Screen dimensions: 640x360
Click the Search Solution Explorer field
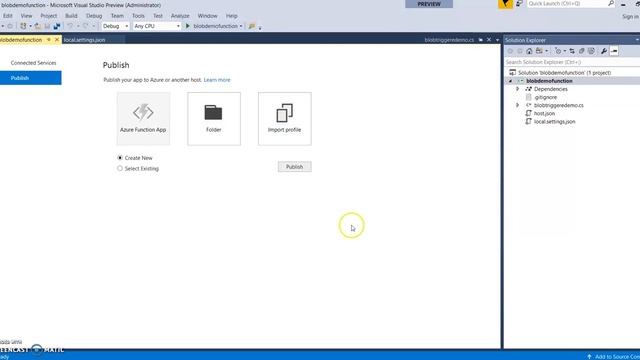tap(572, 62)
